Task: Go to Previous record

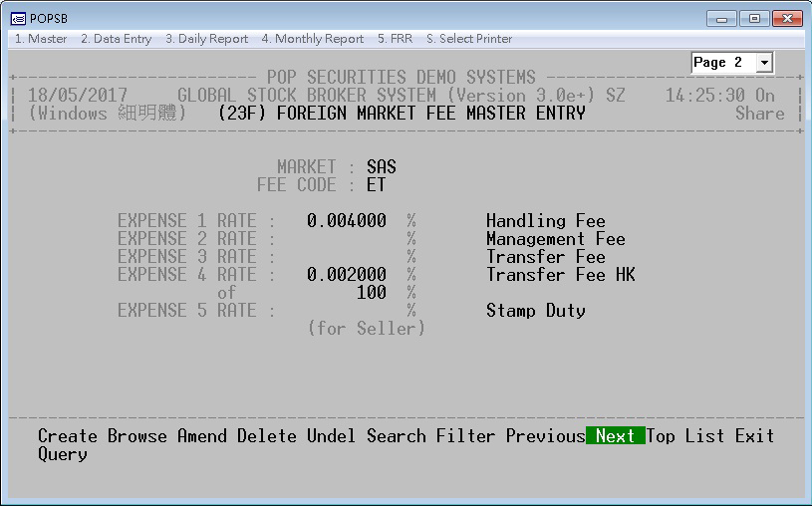Action: (545, 436)
